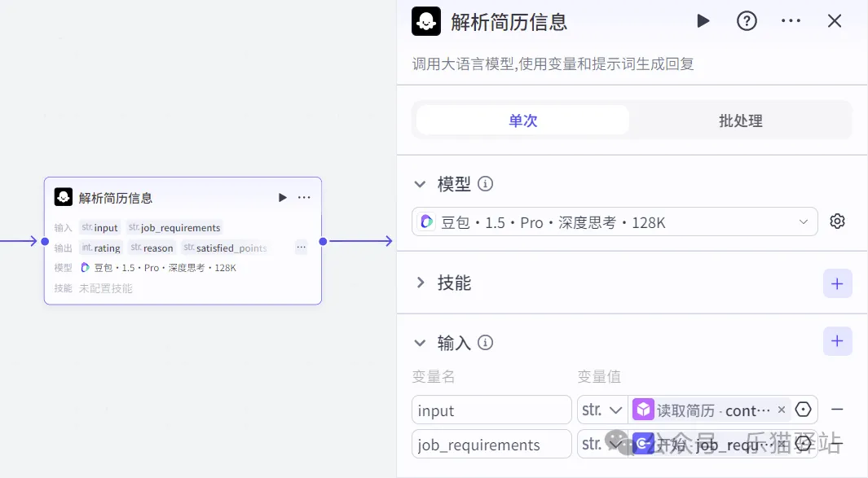The image size is (868, 478).
Task: Click the info icon next to 模型
Action: pyautogui.click(x=486, y=184)
